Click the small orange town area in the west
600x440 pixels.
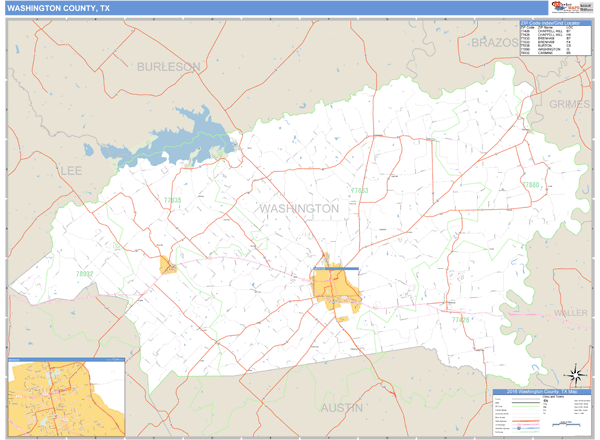click(167, 265)
